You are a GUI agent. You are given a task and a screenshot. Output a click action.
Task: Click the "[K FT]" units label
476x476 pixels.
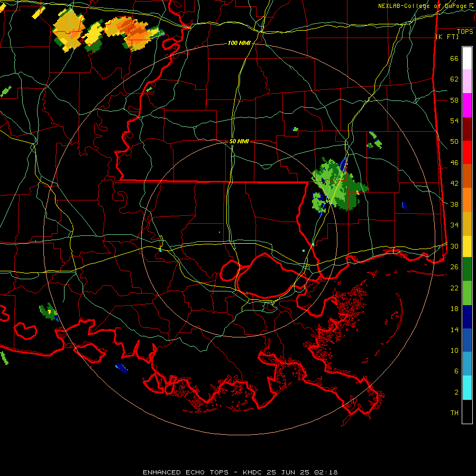(447, 37)
